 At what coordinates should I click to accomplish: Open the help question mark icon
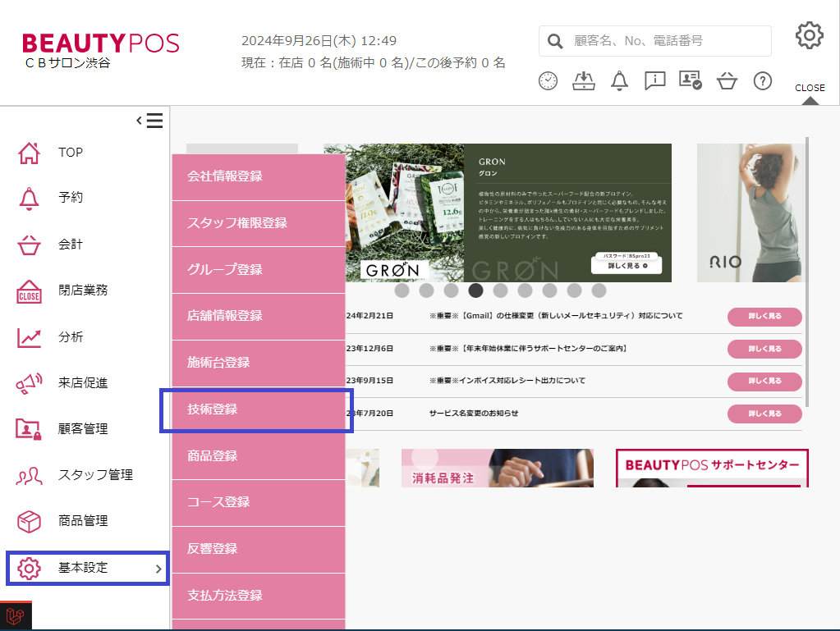tap(763, 80)
